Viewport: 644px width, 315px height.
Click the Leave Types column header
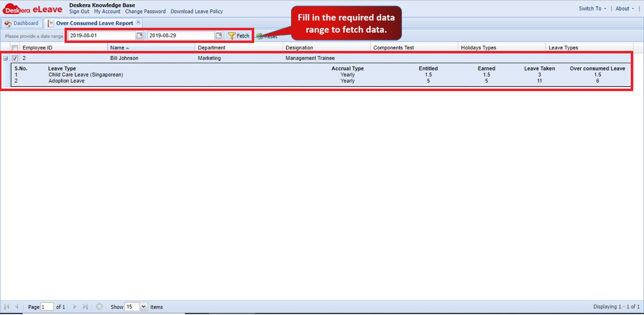click(x=589, y=48)
